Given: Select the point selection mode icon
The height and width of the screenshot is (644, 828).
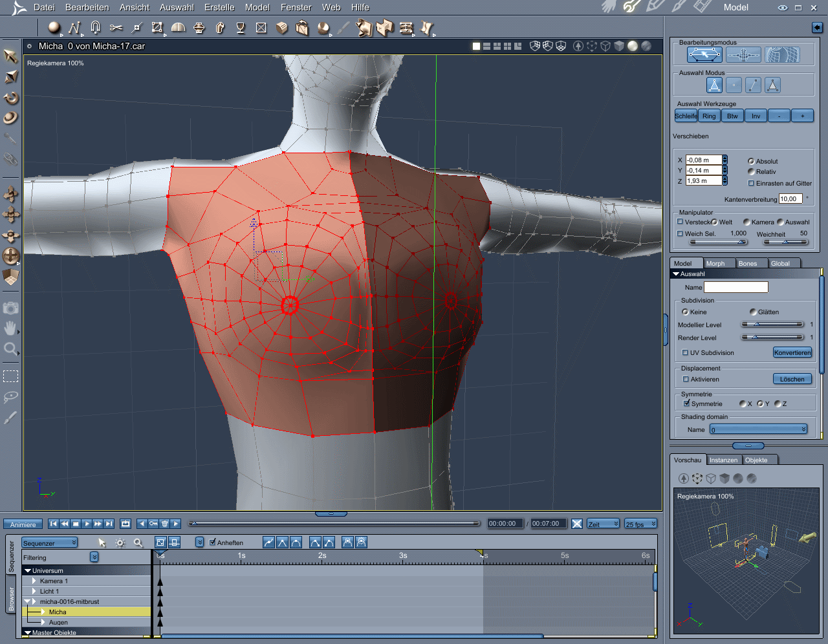Looking at the screenshot, I should coord(734,85).
